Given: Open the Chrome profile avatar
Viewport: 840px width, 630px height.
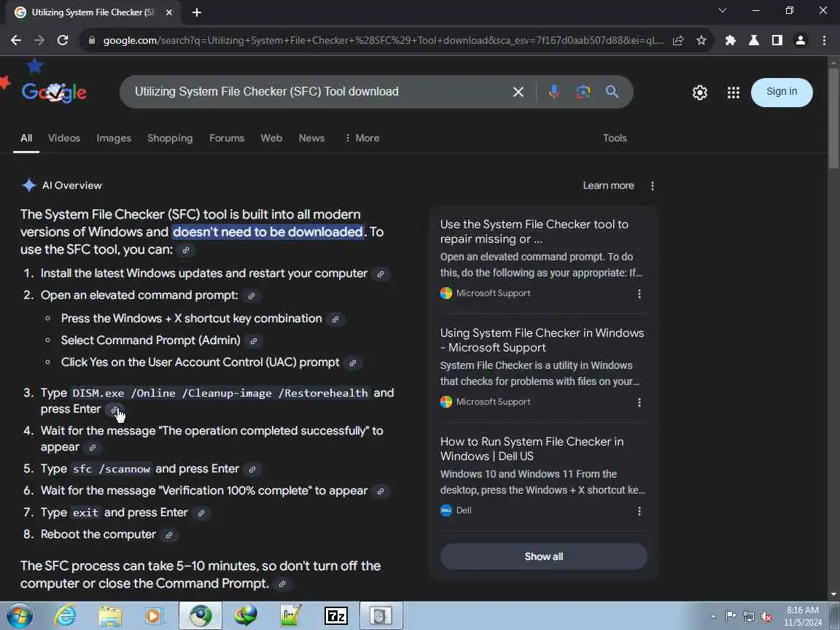Looking at the screenshot, I should tap(801, 40).
